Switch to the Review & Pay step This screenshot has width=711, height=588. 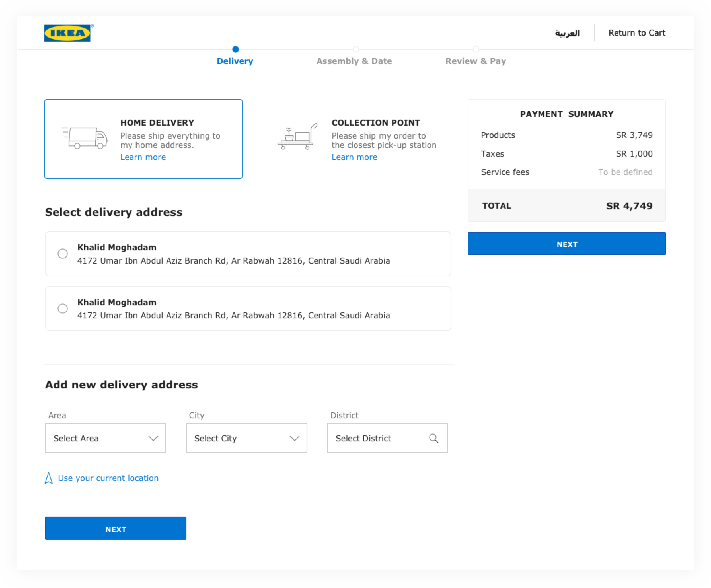click(476, 61)
